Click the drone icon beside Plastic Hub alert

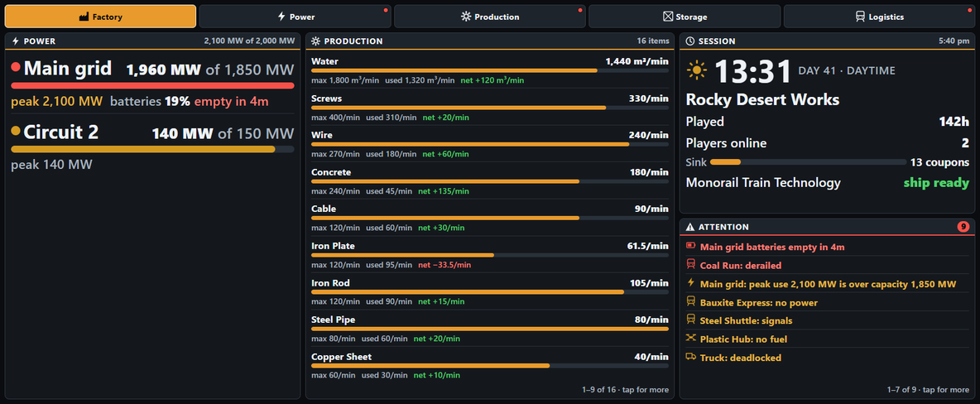pos(690,339)
